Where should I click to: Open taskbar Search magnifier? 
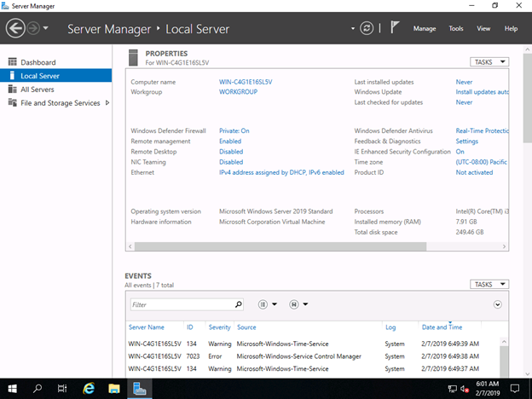tap(38, 389)
